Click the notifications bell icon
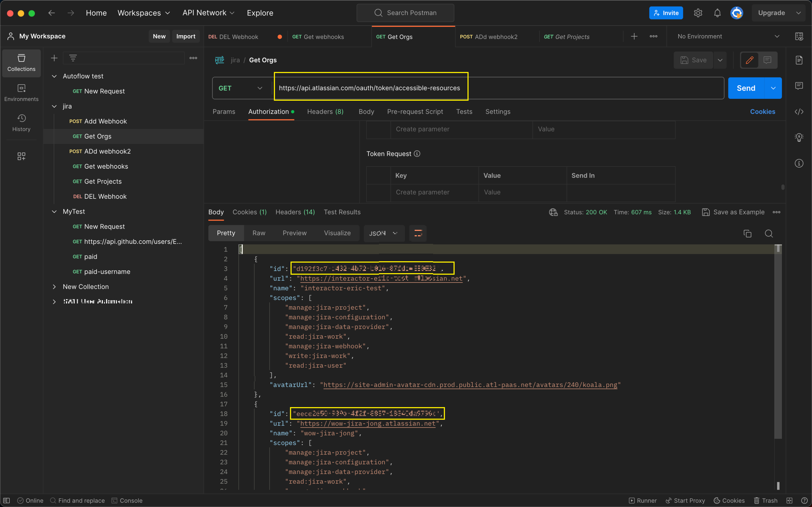The height and width of the screenshot is (507, 812). coord(717,13)
